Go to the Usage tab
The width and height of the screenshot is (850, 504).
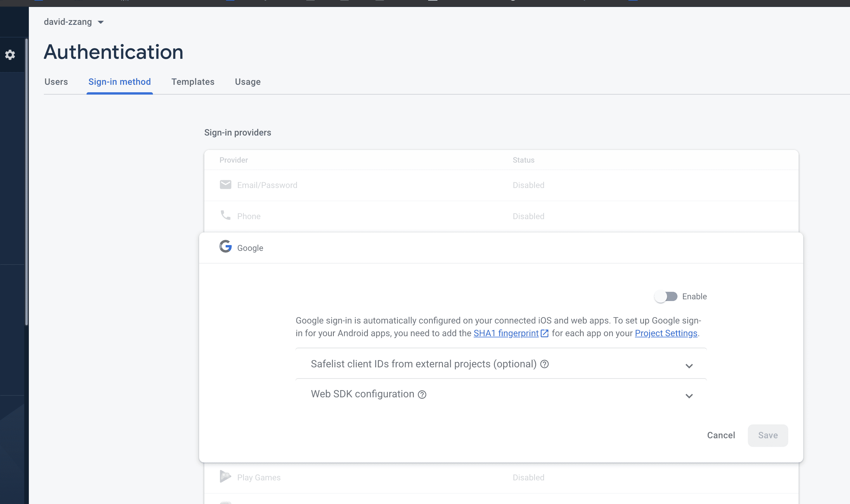tap(248, 82)
